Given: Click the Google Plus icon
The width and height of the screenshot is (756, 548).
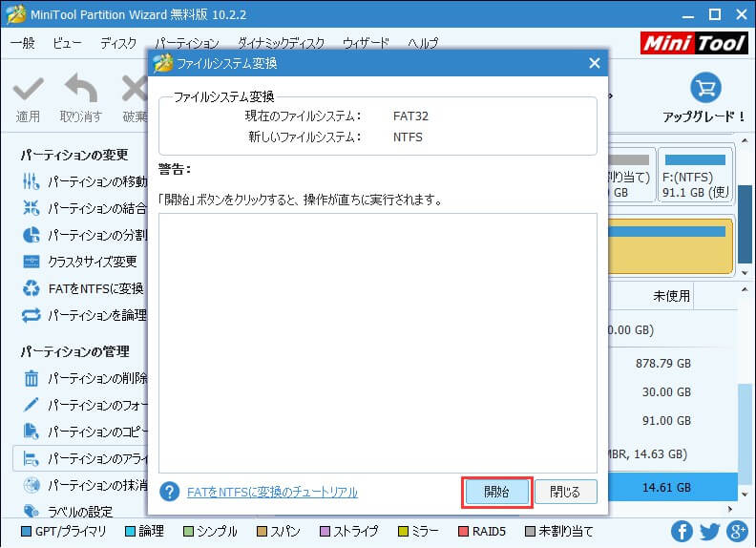Looking at the screenshot, I should [737, 531].
